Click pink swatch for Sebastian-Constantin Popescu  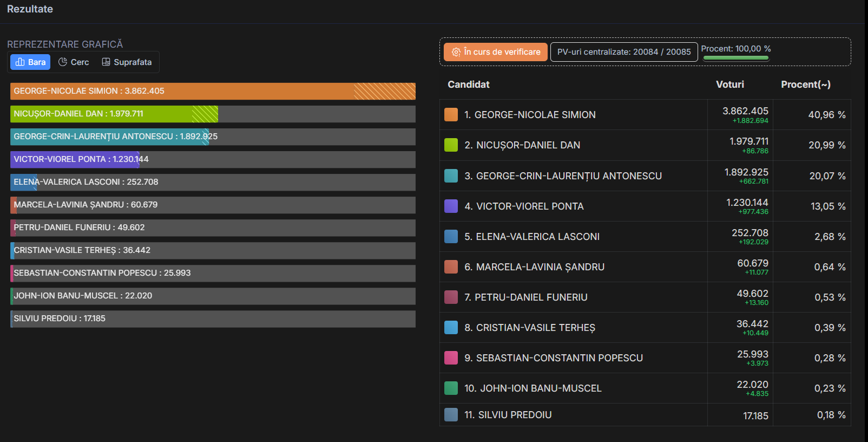coord(451,358)
